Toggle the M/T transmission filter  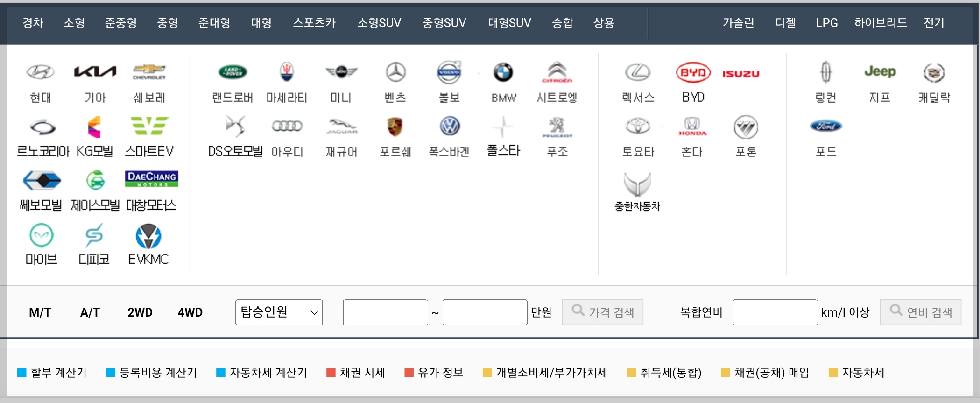point(40,312)
